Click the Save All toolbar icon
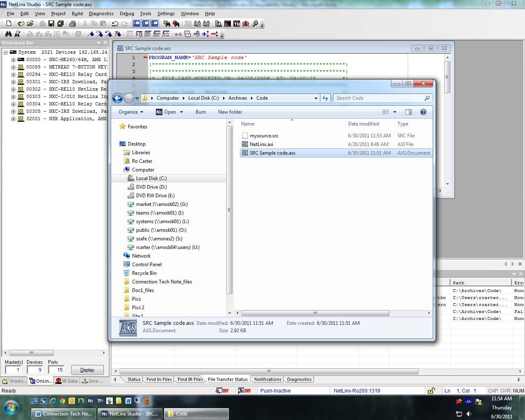This screenshot has width=525, height=420. click(x=61, y=24)
